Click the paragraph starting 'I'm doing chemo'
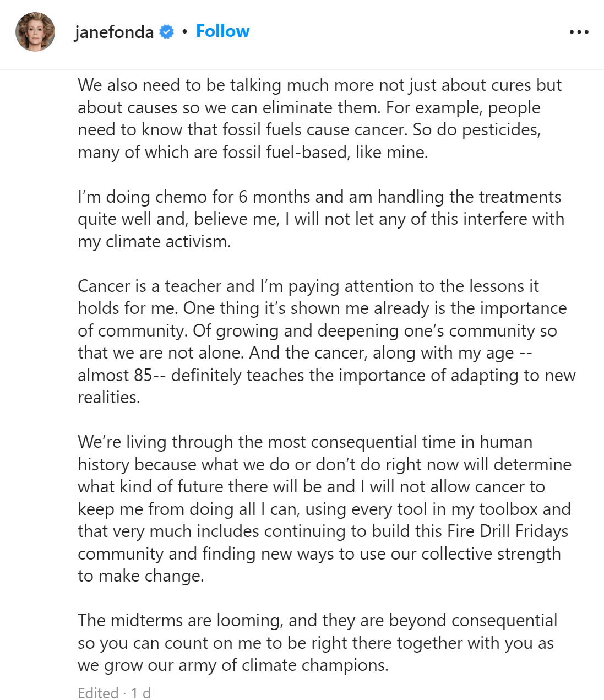Image resolution: width=604 pixels, height=700 pixels. (319, 219)
